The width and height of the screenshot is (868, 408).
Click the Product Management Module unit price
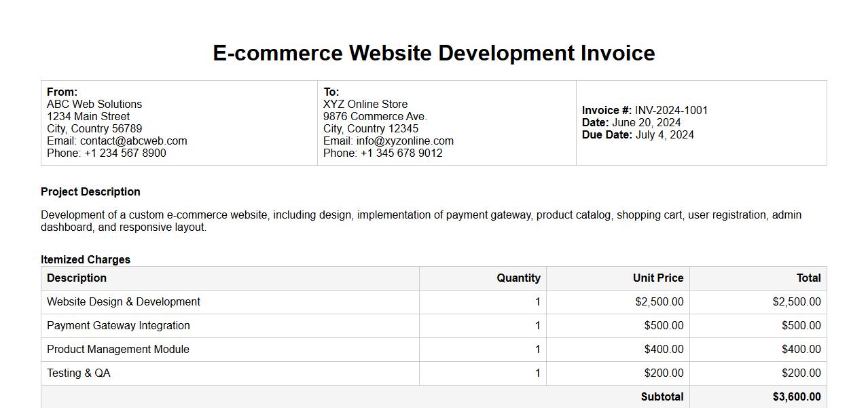664,350
